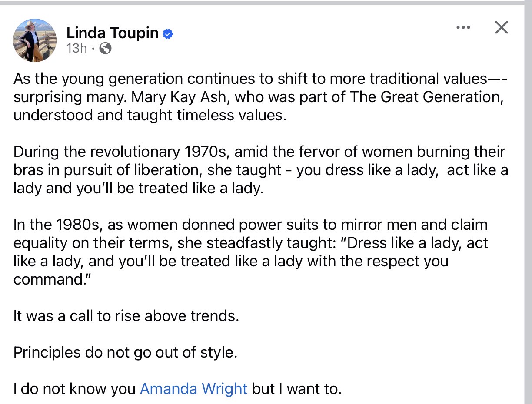
Task: Click the blue verified badge
Action: [x=168, y=34]
